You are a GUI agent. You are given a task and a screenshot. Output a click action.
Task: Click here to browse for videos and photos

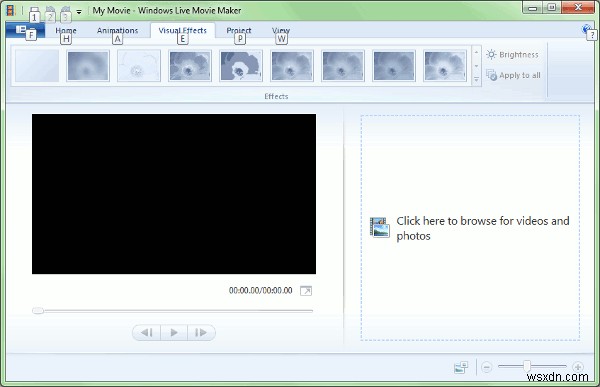[483, 228]
